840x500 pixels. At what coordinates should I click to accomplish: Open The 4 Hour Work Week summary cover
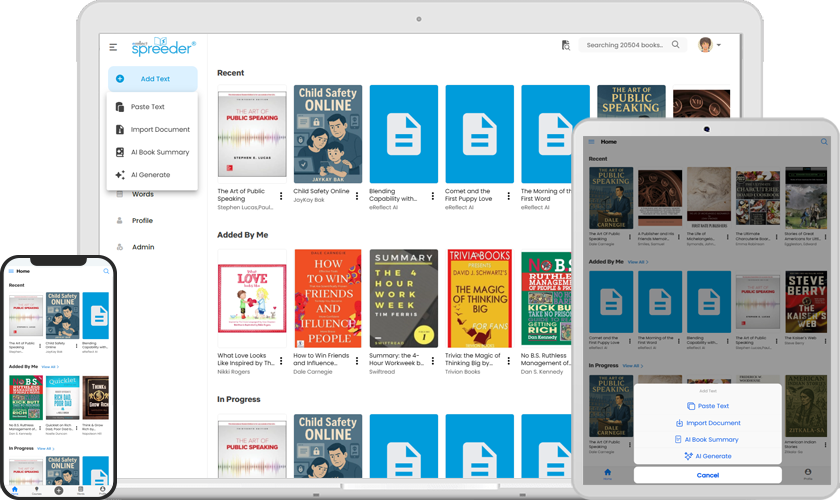pos(403,298)
